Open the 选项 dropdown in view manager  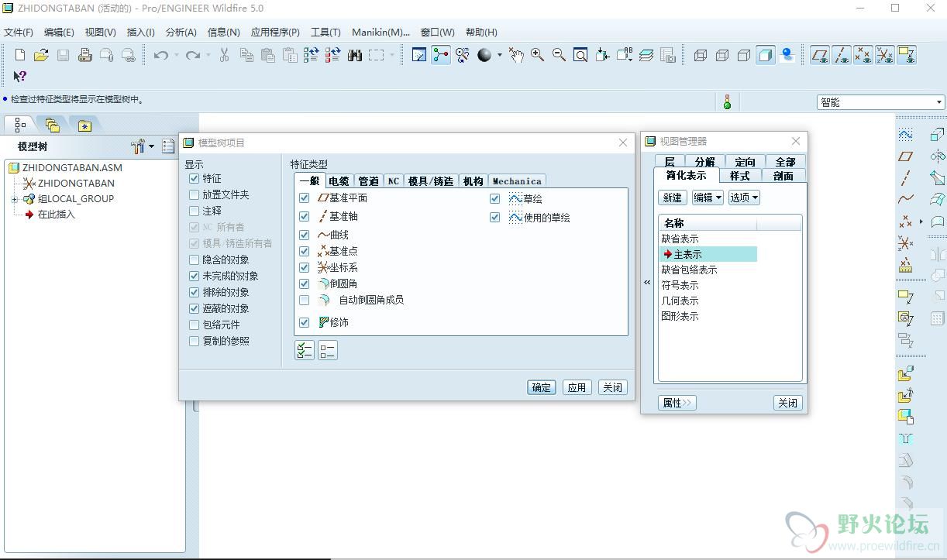pos(744,198)
